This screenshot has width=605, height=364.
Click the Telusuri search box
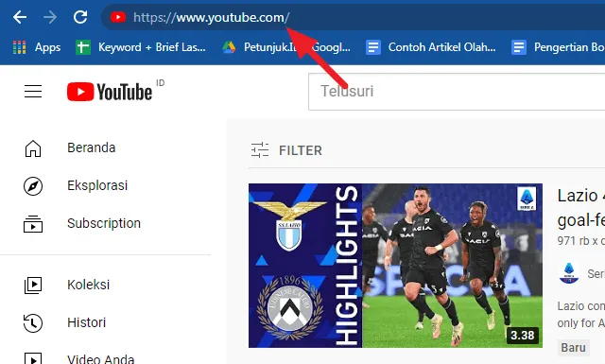[457, 92]
